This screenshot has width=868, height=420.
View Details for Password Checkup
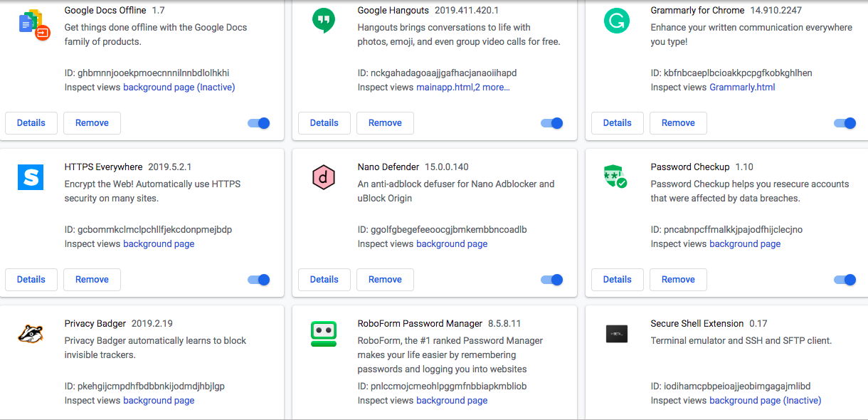[x=618, y=280]
